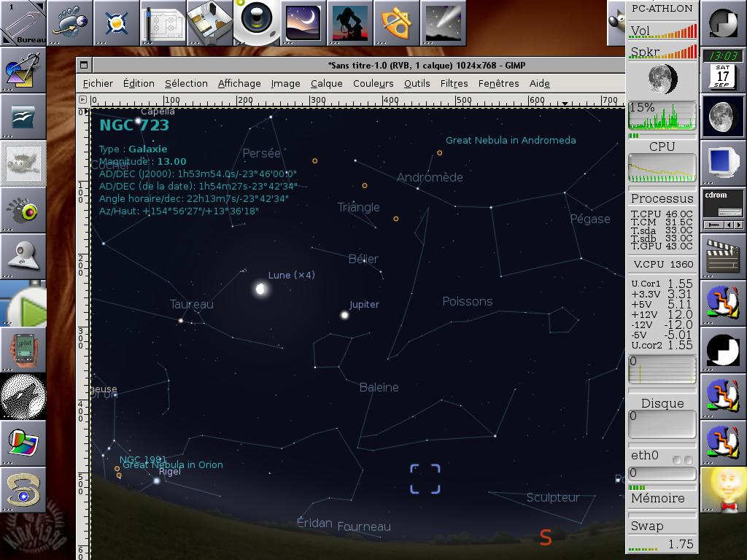Launch the geometric shapes drawing app icon
Viewport: 747px width, 560px height.
click(23, 69)
